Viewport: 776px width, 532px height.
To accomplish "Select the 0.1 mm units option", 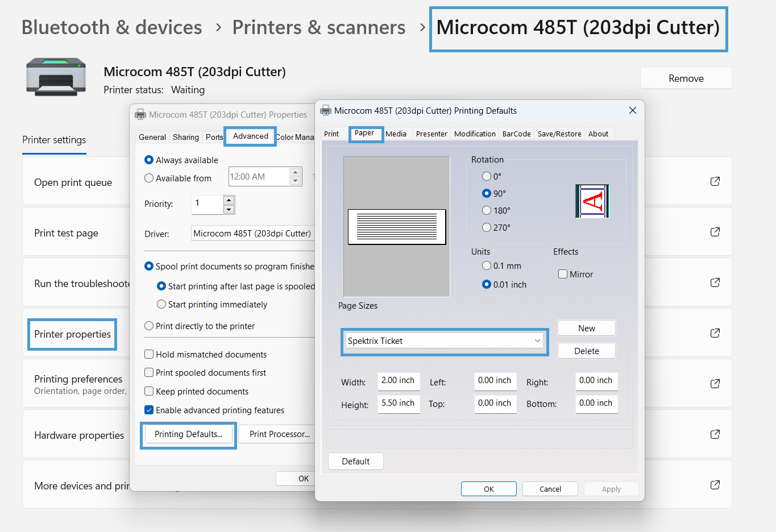I will pyautogui.click(x=487, y=265).
